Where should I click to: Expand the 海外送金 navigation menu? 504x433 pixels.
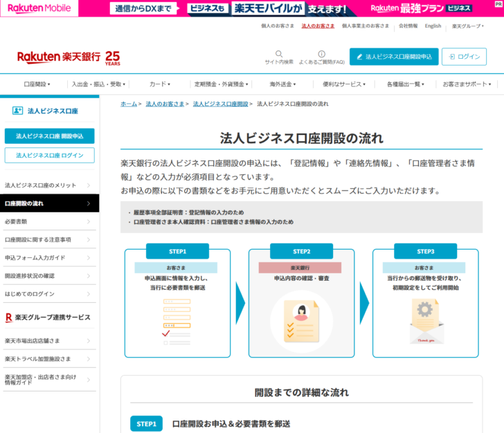click(x=282, y=84)
